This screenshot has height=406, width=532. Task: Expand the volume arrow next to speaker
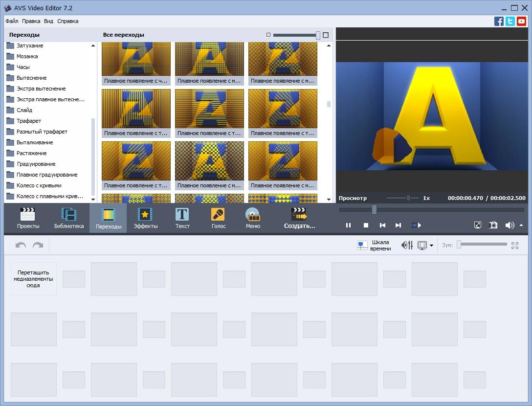pos(521,225)
